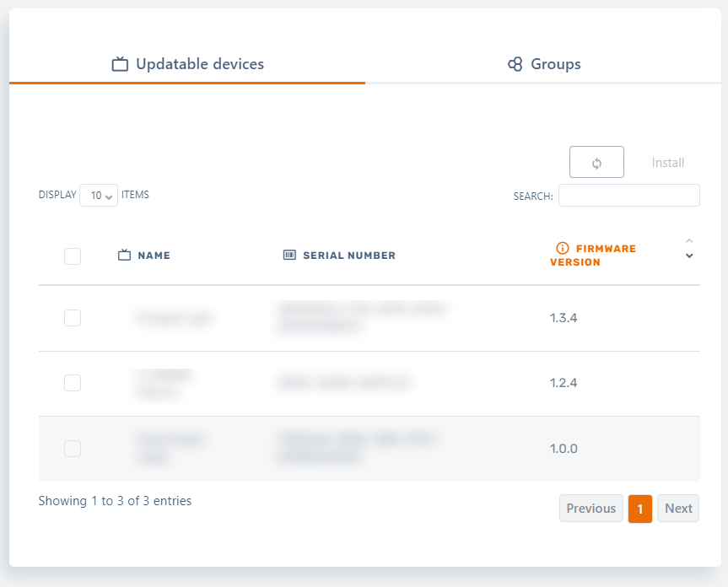Click the TV icon beside Updatable devices
Viewport: 728px width, 587px height.
coord(120,64)
